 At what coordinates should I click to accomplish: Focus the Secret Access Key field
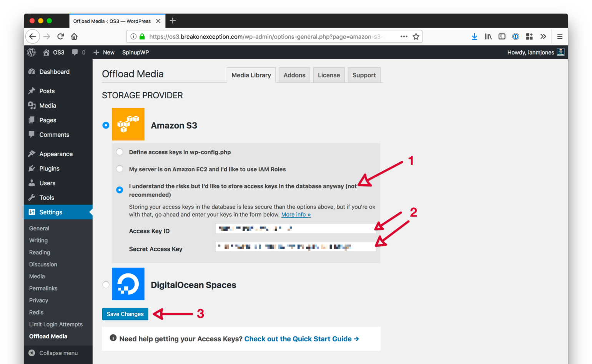(295, 247)
